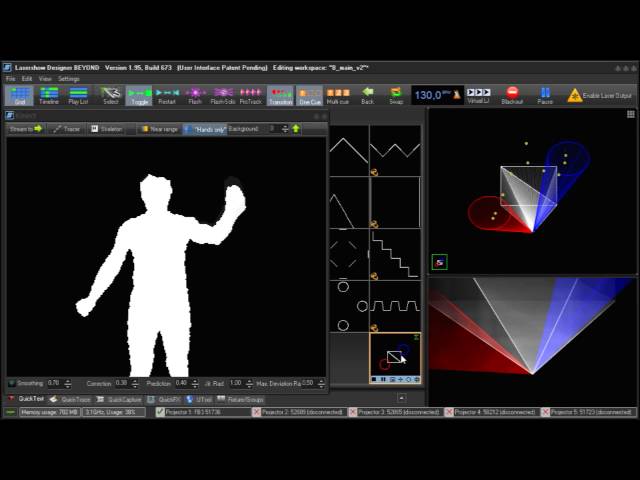Click the 130.0 BPM display
This screenshot has width=640, height=480.
click(x=432, y=95)
